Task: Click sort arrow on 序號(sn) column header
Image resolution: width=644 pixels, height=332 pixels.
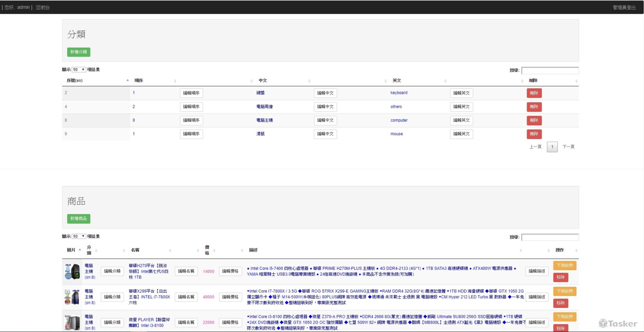Action: [x=127, y=80]
